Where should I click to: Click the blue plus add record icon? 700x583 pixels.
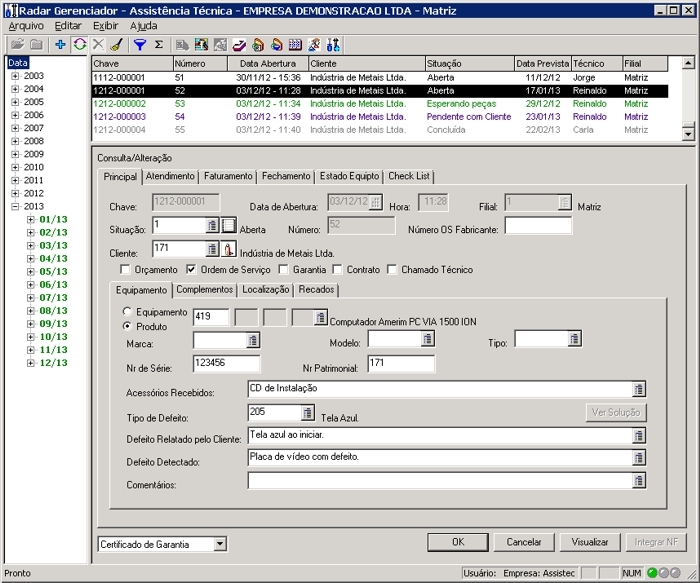tap(60, 45)
